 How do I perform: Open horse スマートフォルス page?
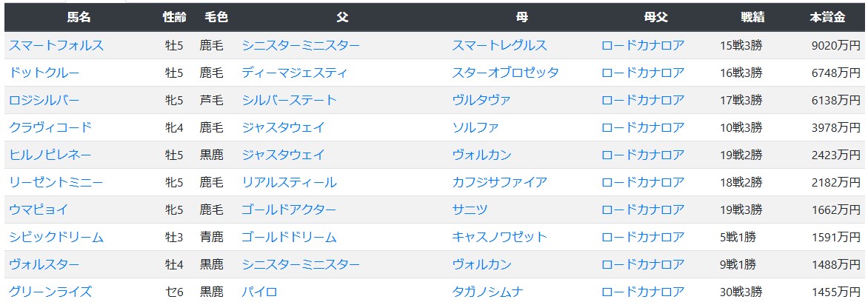(x=56, y=45)
